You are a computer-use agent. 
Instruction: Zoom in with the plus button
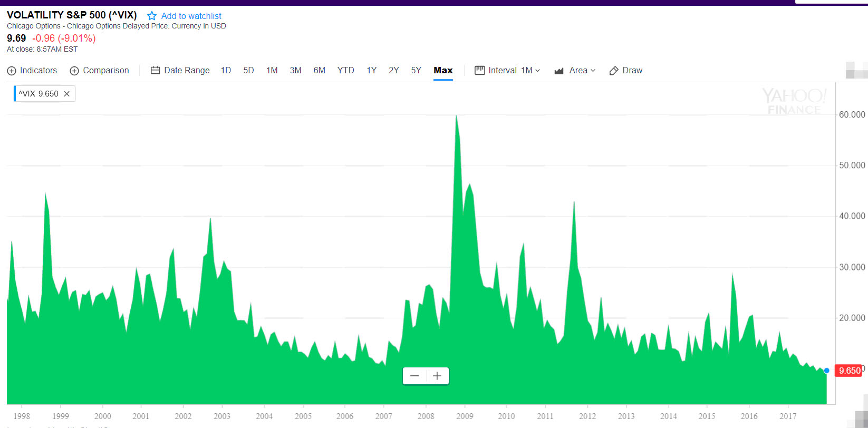pyautogui.click(x=437, y=376)
